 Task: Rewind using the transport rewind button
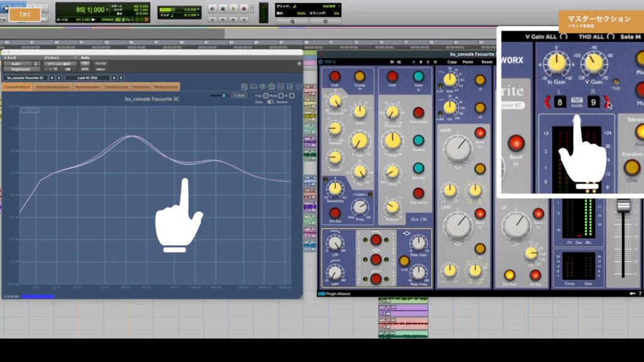[223, 19]
